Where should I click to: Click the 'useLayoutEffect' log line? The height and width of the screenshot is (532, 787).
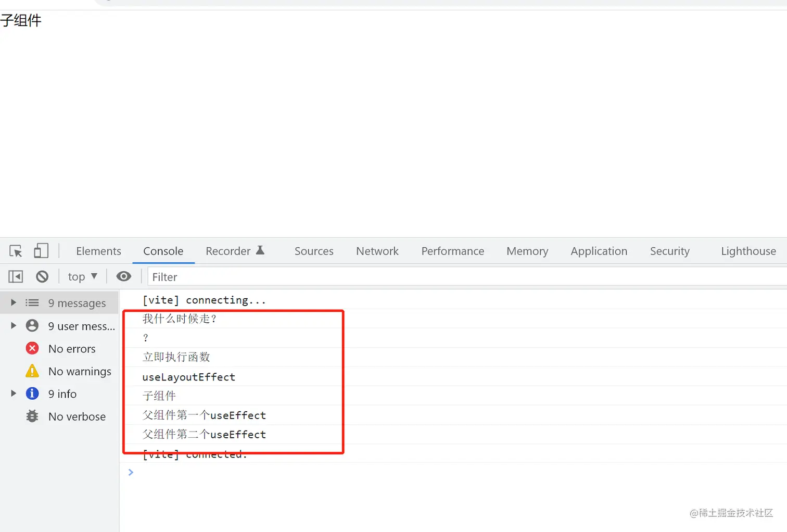click(453, 376)
